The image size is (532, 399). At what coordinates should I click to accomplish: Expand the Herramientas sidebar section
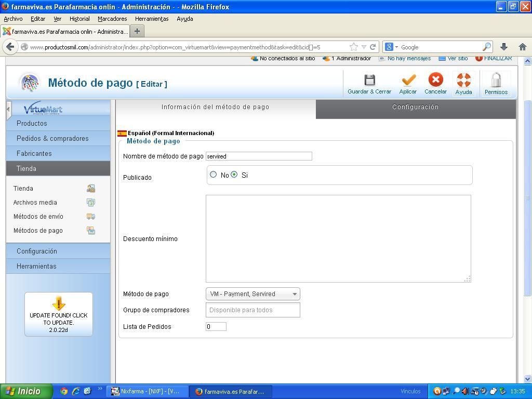[58, 266]
